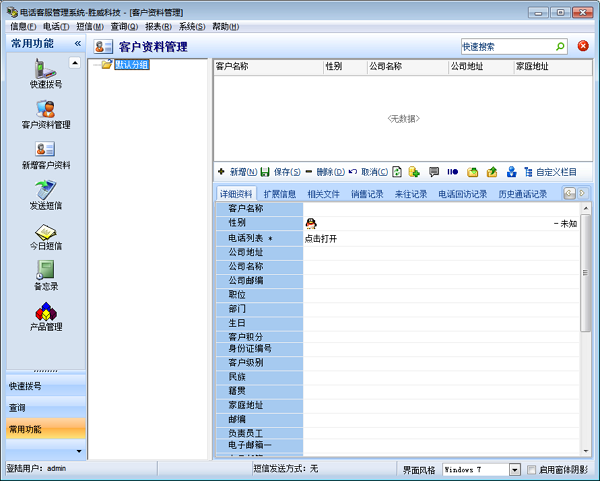
Task: Click the folder import green arrow icon
Action: pos(473,172)
